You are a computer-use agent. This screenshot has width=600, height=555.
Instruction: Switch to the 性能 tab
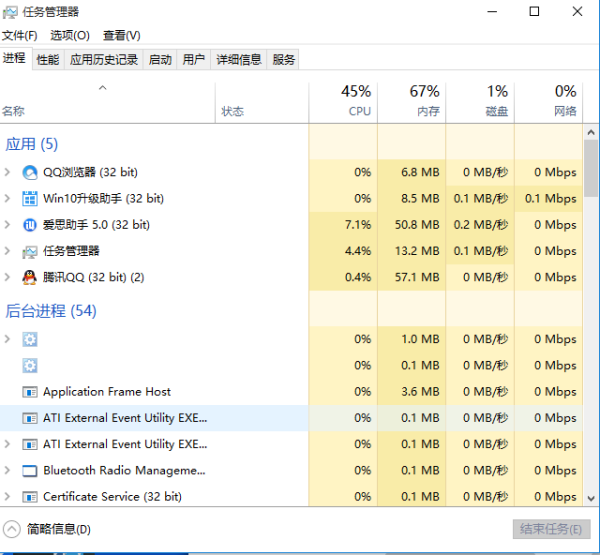pyautogui.click(x=48, y=60)
